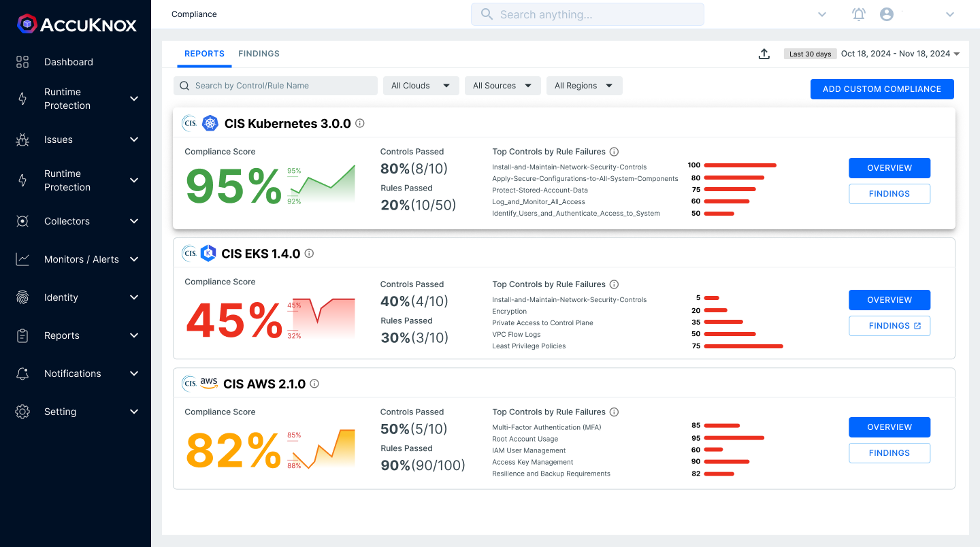The width and height of the screenshot is (980, 547).
Task: Switch to the FINDINGS tab
Action: [x=259, y=54]
